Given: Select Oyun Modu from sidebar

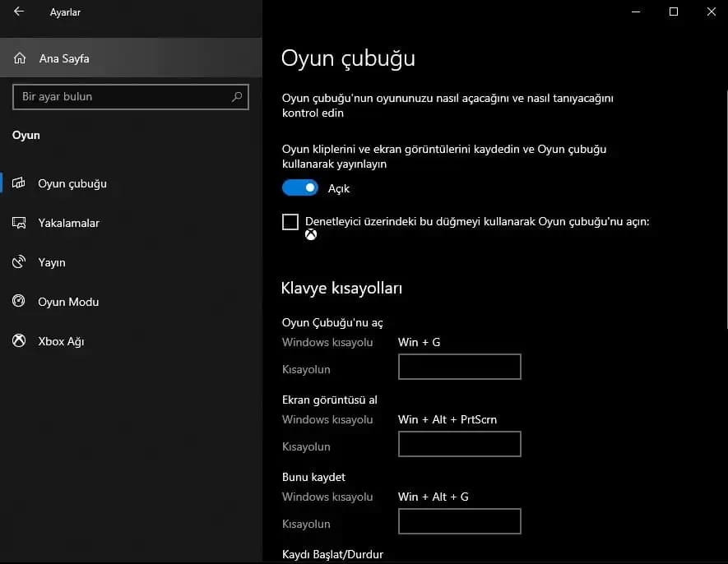Looking at the screenshot, I should [68, 302].
